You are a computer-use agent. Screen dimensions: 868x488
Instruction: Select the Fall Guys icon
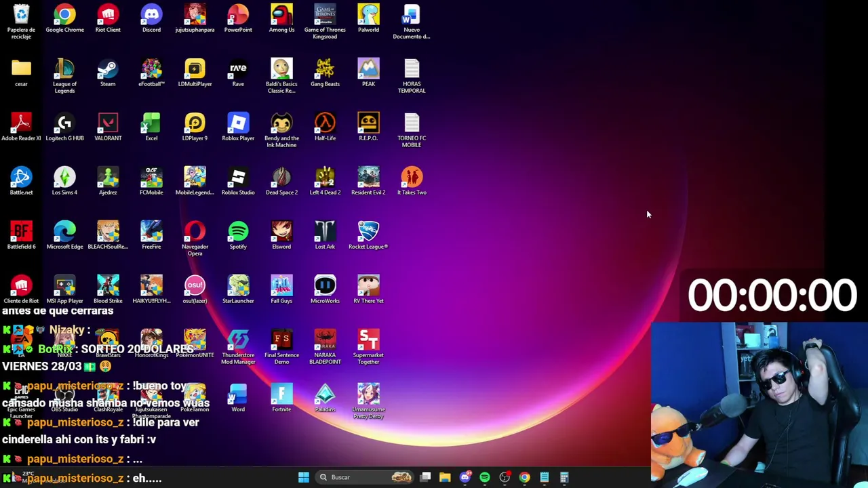tap(281, 289)
